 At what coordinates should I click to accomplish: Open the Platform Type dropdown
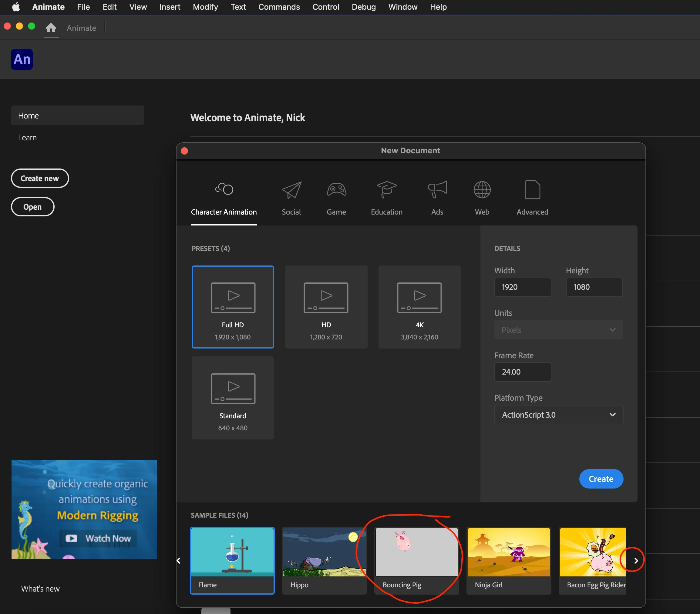point(558,415)
